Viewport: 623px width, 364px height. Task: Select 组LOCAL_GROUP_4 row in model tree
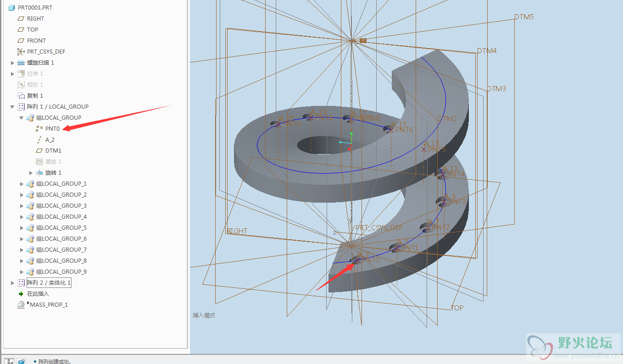point(56,217)
